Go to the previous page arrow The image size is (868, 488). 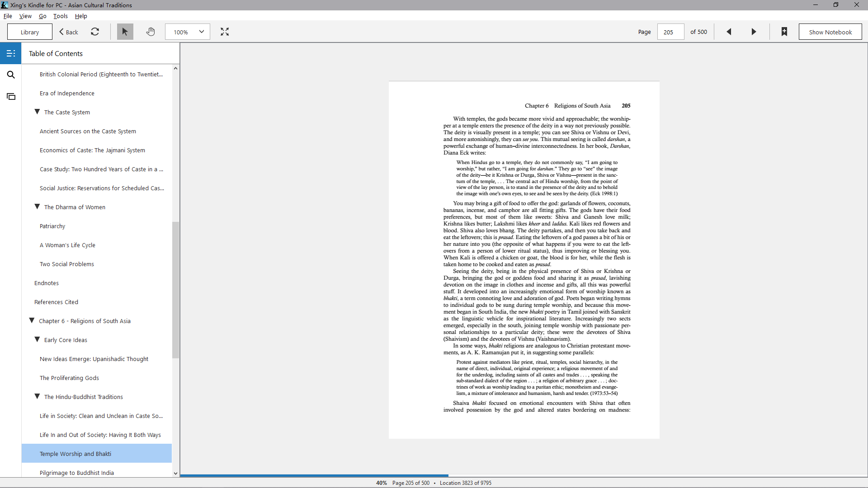pyautogui.click(x=729, y=32)
